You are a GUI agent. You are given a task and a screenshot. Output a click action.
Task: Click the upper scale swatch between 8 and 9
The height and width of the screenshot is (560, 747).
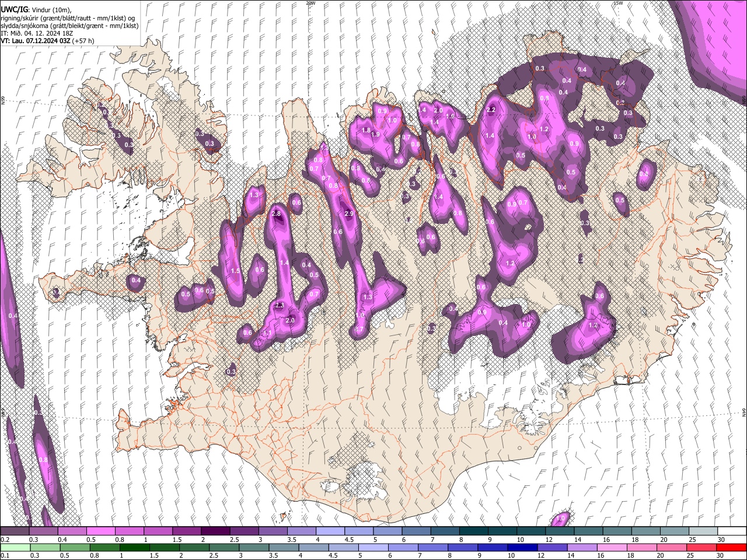473,531
